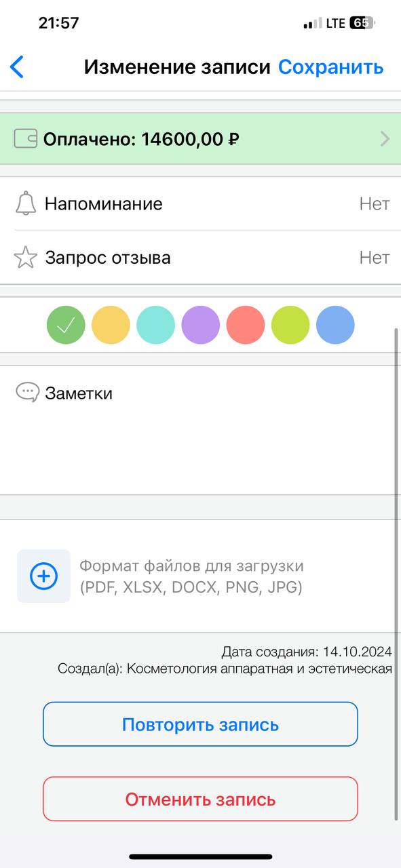Choose the teal color swatch
Viewport: 401px width, 868px height.
coord(155,325)
